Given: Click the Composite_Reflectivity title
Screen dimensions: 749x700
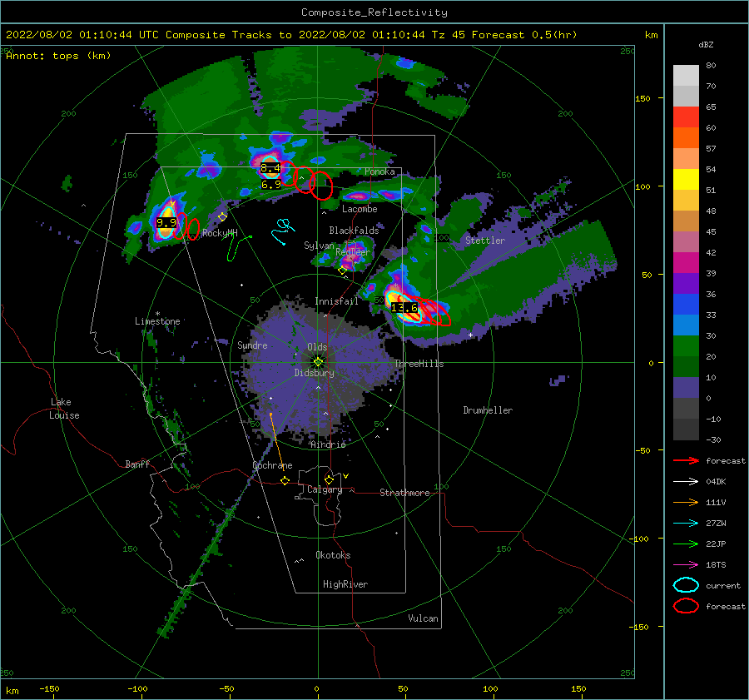Looking at the screenshot, I should point(374,12).
